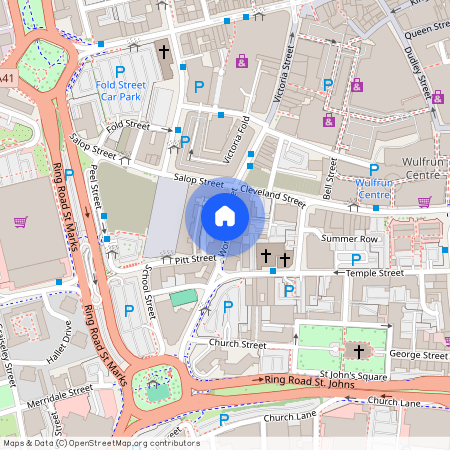
Task: Click the parking P on Church Lane
Action: pyautogui.click(x=224, y=420)
